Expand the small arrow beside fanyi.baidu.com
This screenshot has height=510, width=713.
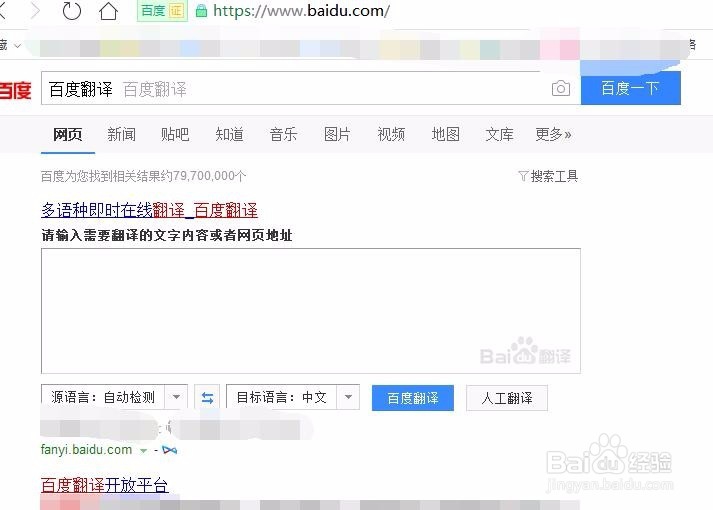pos(144,450)
